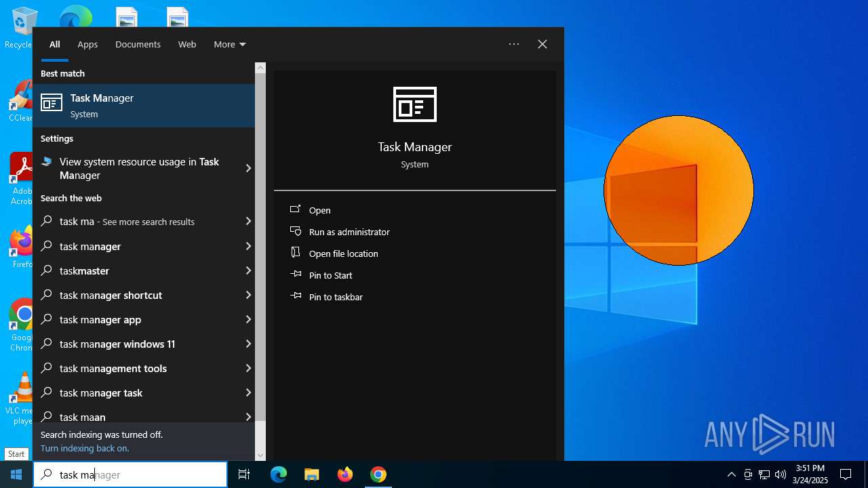868x488 pixels.
Task: Click the taskbar clock showing 3:51 PM
Action: click(x=810, y=474)
